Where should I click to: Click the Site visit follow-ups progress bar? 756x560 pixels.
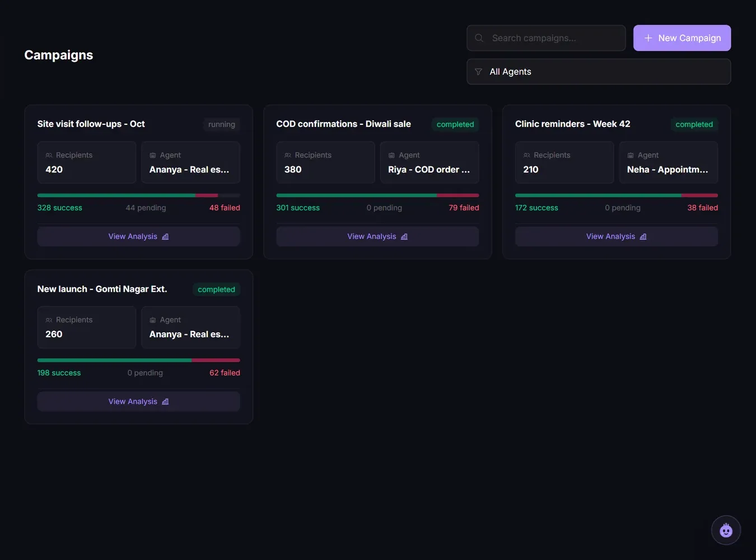(138, 195)
